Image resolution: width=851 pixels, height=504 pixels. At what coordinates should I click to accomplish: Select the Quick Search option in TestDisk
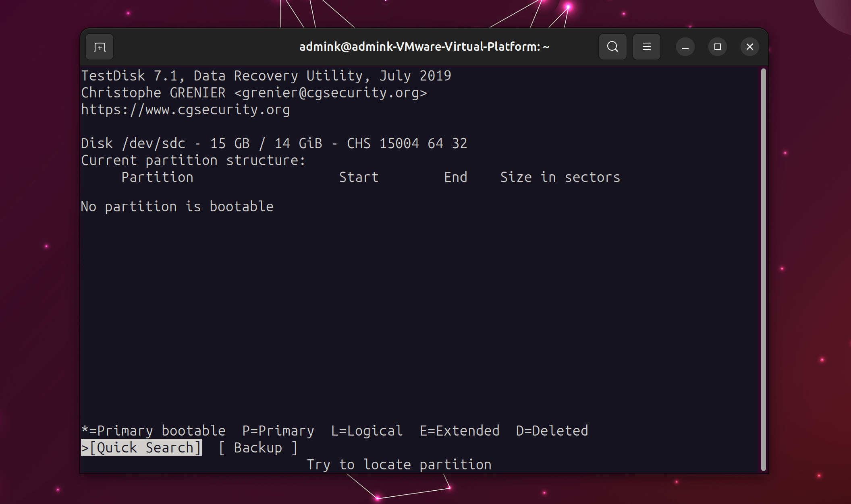coord(142,447)
